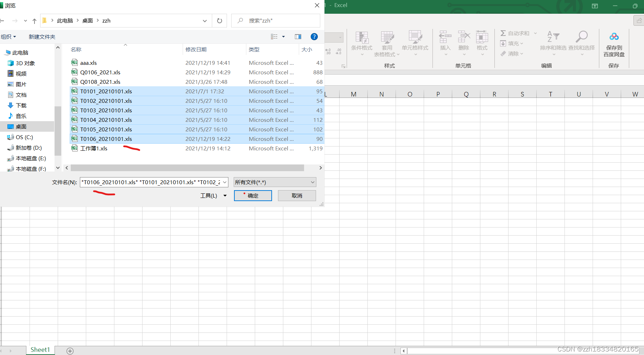Click Increase Decimal icon in Excel
Viewport: 644px width, 355px height.
(328, 51)
